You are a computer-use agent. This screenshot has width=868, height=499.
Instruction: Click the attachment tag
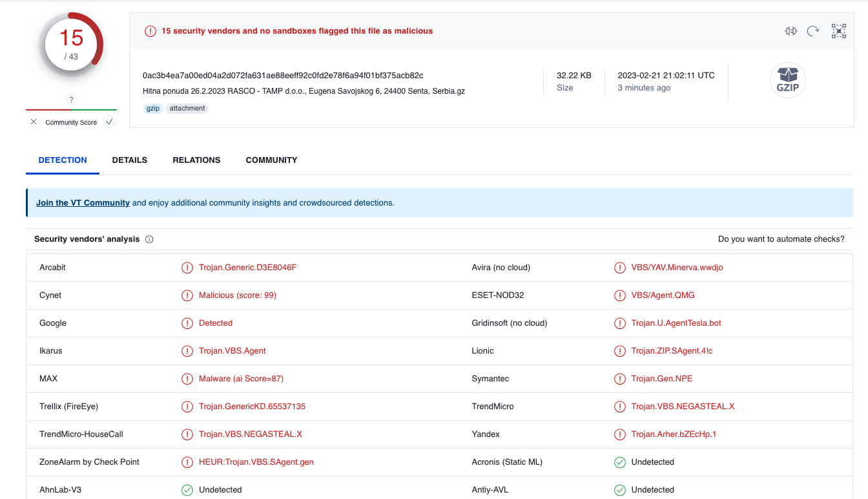pos(187,109)
